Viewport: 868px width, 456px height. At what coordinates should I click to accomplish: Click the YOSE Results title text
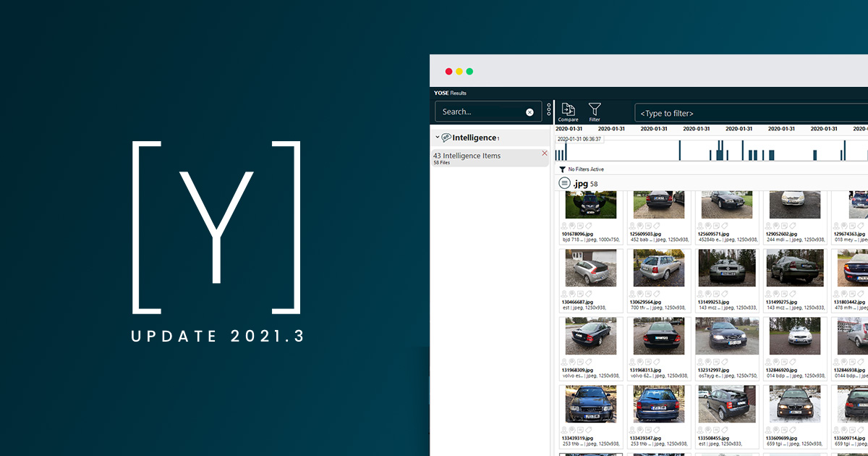[450, 93]
